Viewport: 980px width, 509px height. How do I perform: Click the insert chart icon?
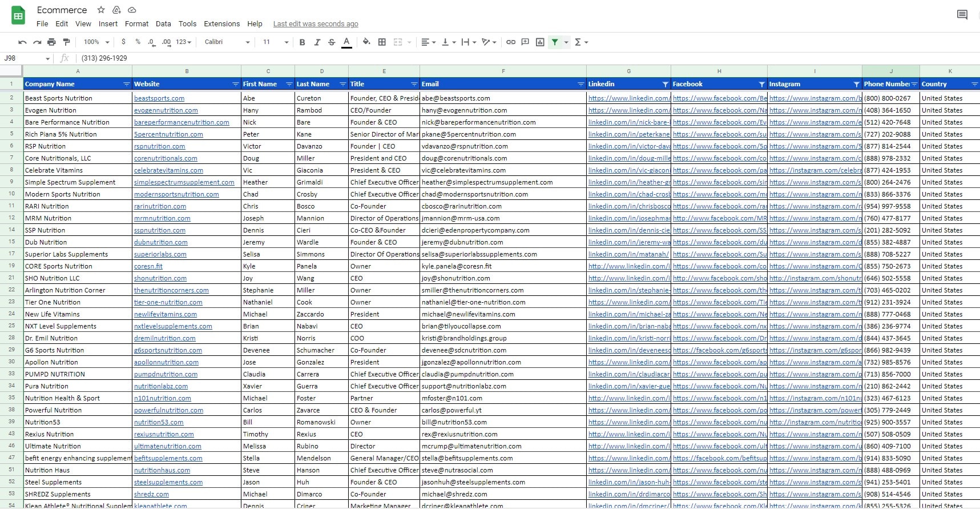pos(540,42)
